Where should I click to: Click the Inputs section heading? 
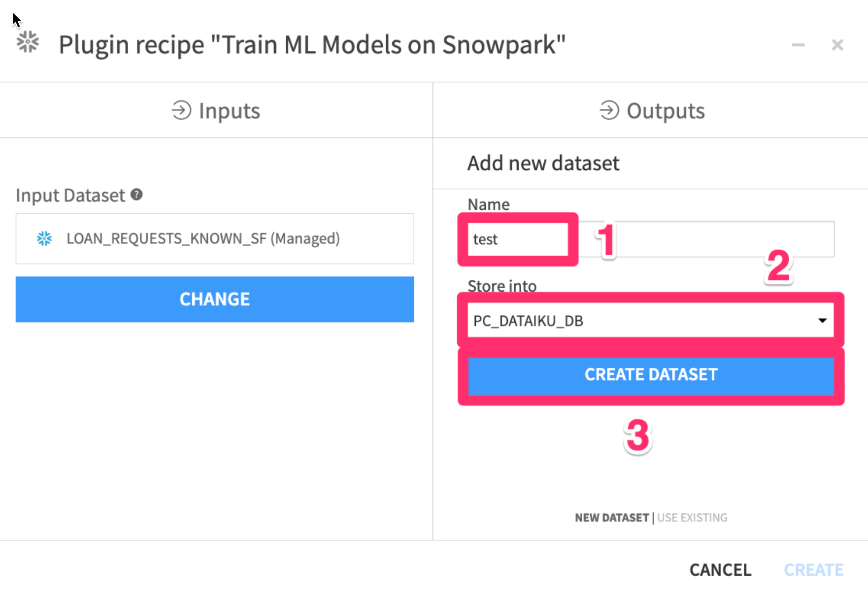pyautogui.click(x=229, y=111)
